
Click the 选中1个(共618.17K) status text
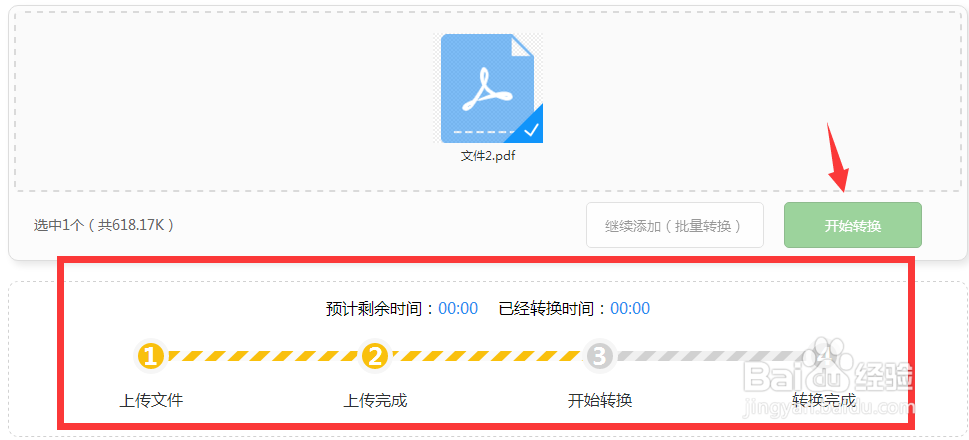pyautogui.click(x=104, y=226)
